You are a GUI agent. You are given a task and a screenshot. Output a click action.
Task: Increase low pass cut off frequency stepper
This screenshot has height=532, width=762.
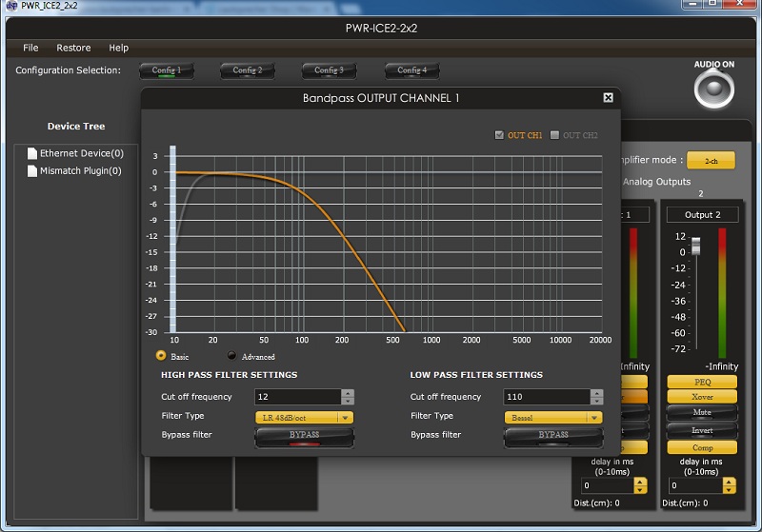click(x=597, y=393)
